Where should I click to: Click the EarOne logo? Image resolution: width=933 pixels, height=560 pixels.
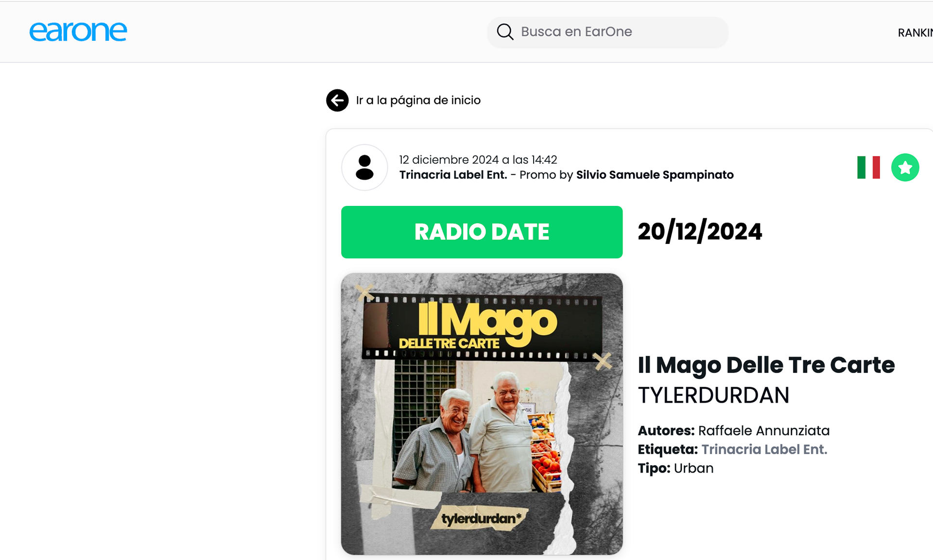click(78, 32)
